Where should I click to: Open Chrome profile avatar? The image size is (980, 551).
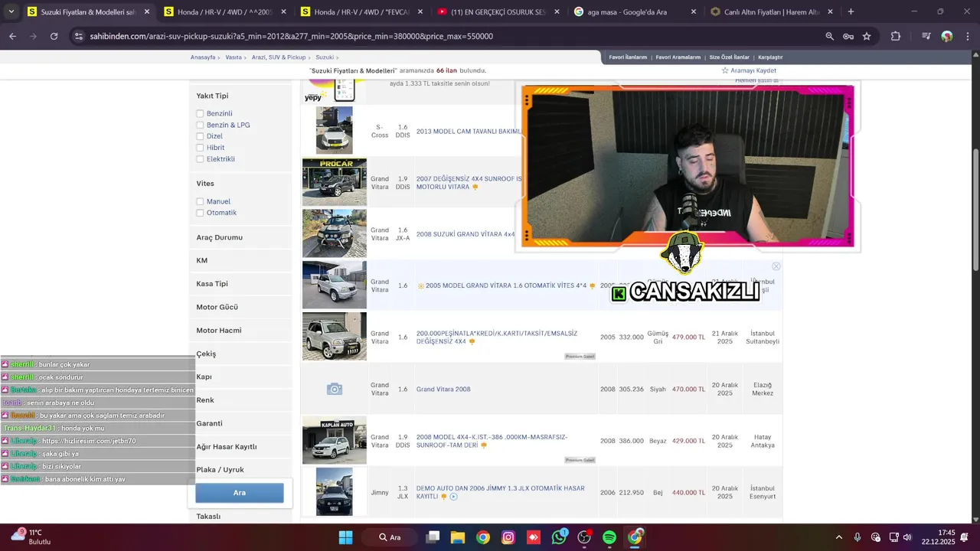click(947, 36)
